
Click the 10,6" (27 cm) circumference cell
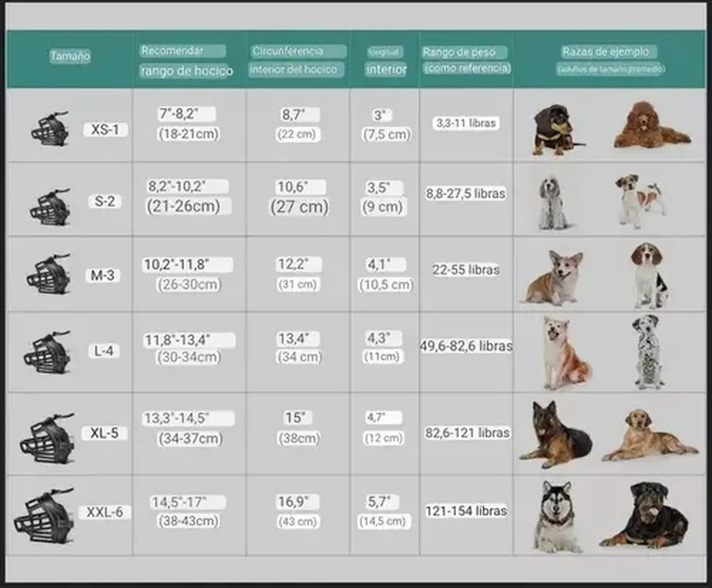(x=299, y=197)
